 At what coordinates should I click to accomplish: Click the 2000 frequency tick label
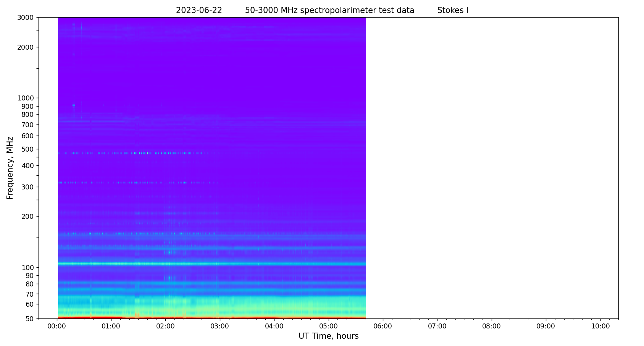[26, 47]
